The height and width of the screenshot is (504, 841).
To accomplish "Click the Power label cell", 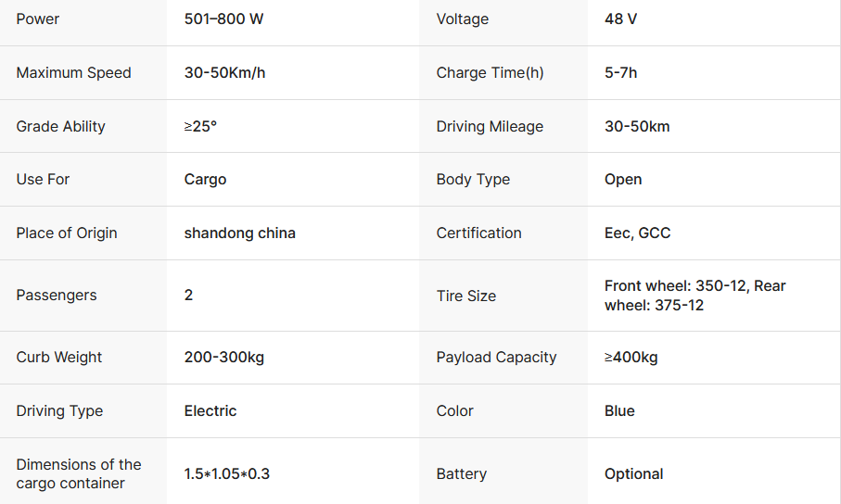I will click(38, 19).
